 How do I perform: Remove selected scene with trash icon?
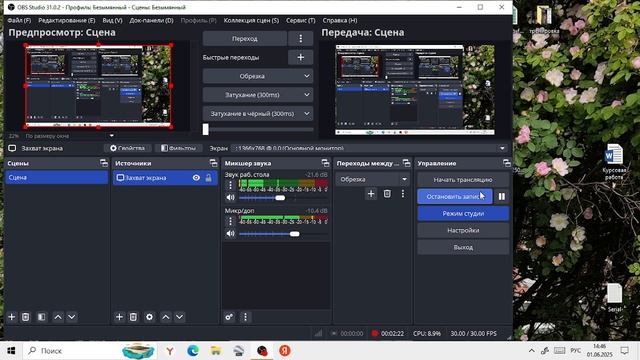(x=25, y=317)
